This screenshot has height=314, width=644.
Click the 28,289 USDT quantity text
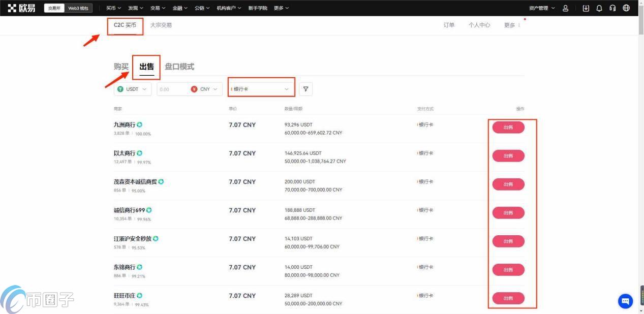298,295
